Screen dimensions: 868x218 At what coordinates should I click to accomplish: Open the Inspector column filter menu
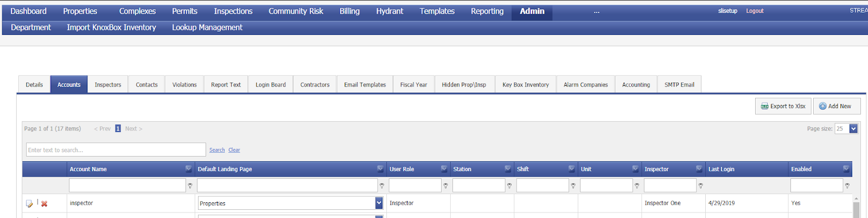click(x=699, y=169)
